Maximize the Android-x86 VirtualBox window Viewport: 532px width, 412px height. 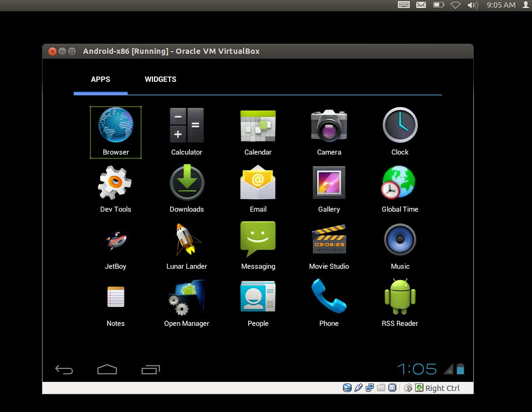tap(72, 51)
